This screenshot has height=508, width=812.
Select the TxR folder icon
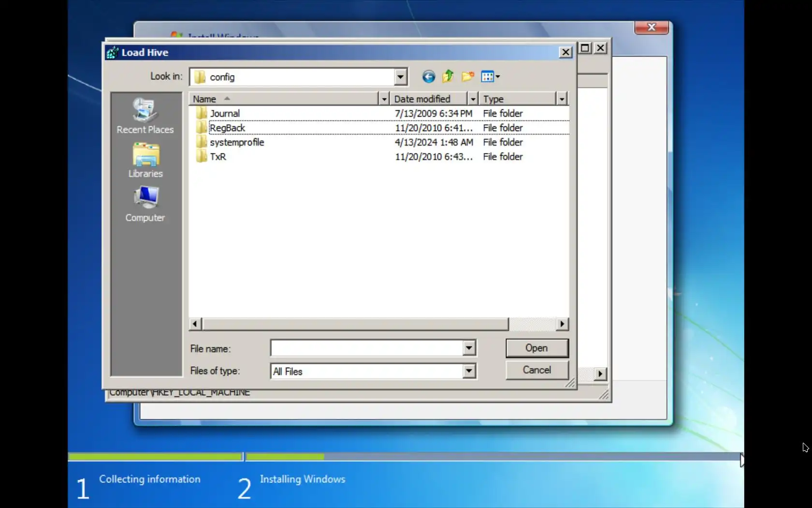pos(202,157)
